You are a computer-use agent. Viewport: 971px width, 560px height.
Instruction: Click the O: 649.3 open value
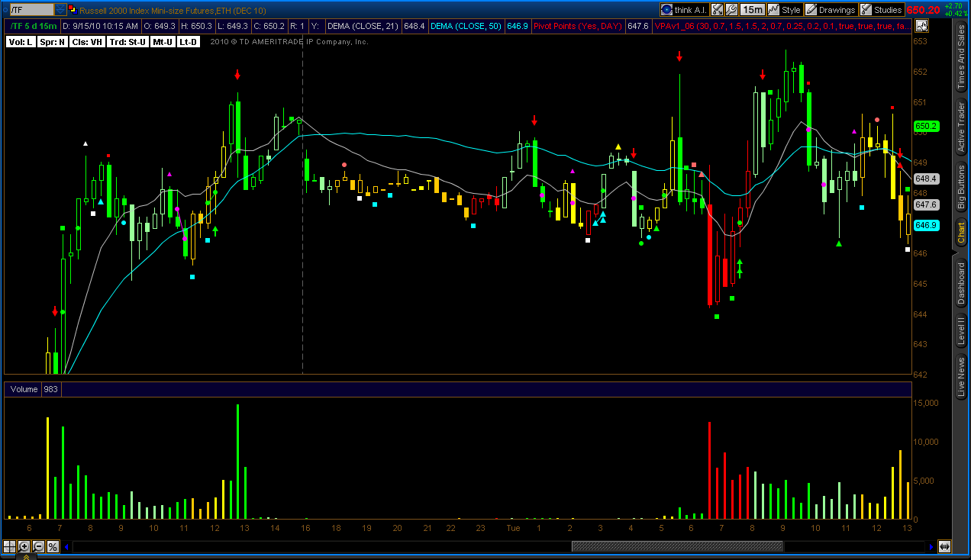point(161,26)
